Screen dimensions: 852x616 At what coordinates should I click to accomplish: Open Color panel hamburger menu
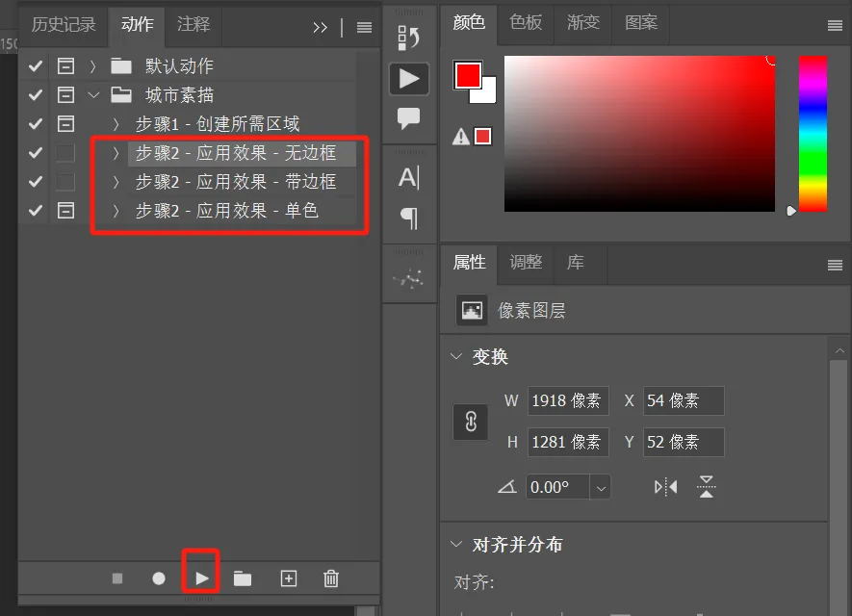click(836, 26)
